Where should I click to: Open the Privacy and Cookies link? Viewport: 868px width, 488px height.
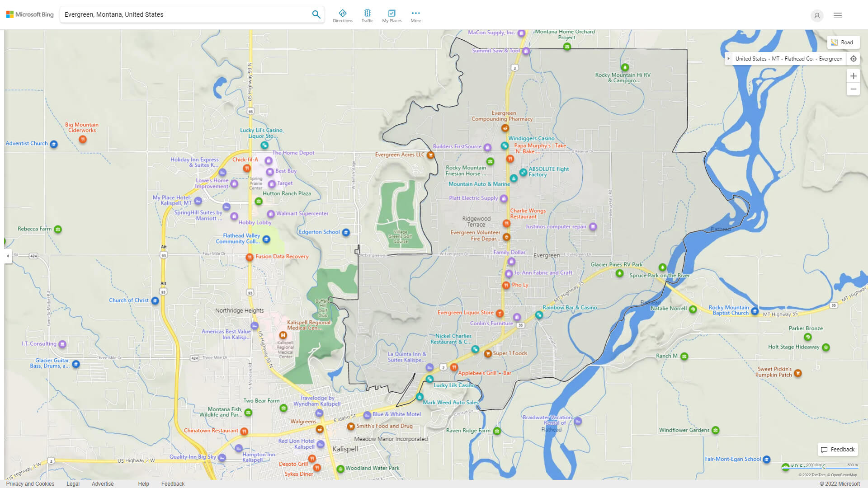[30, 483]
